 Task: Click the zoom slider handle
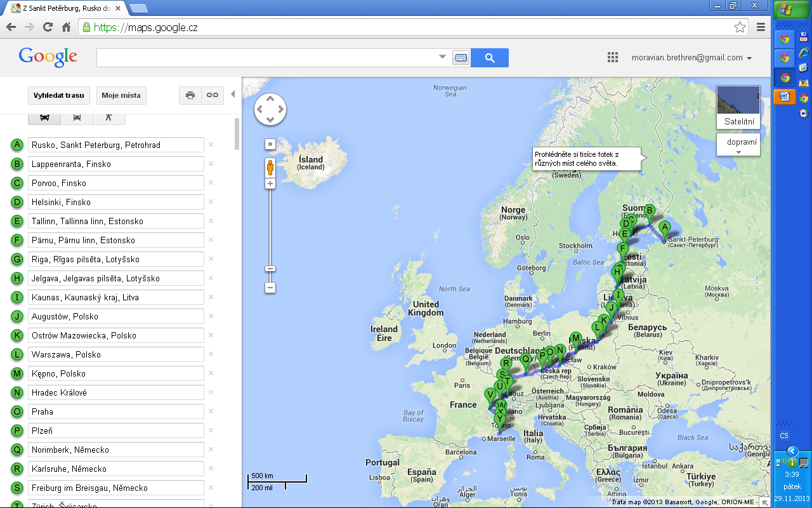(270, 269)
